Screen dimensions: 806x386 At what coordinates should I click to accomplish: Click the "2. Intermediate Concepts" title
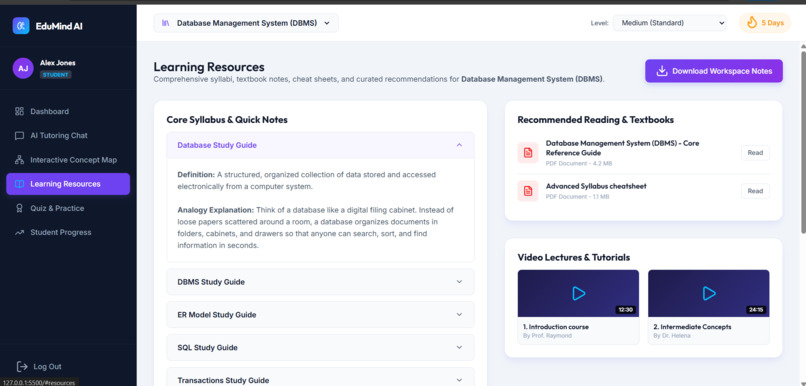pos(692,327)
